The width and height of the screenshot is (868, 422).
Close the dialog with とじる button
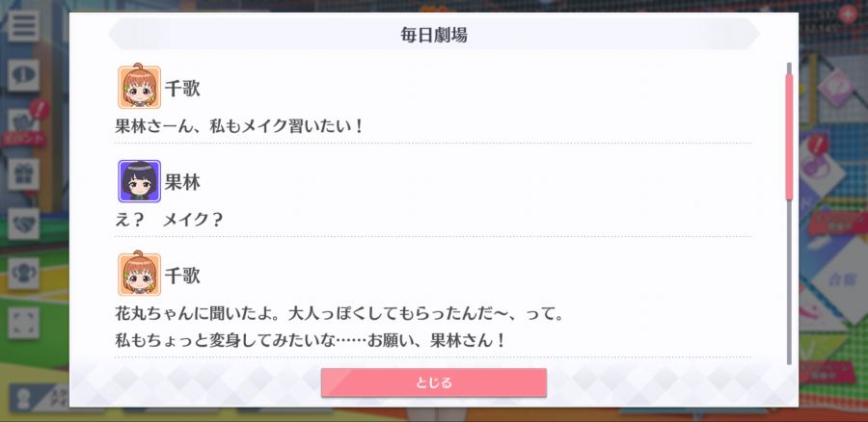coord(433,382)
